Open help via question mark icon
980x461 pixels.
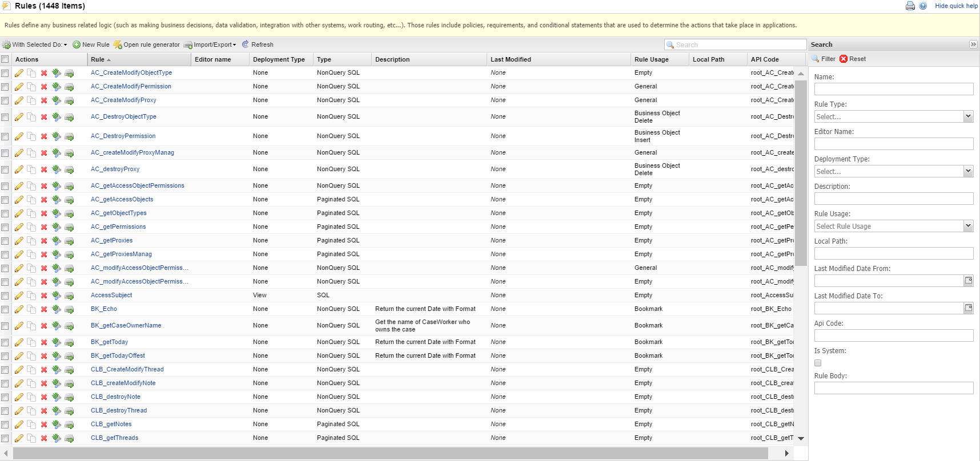pyautogui.click(x=923, y=6)
